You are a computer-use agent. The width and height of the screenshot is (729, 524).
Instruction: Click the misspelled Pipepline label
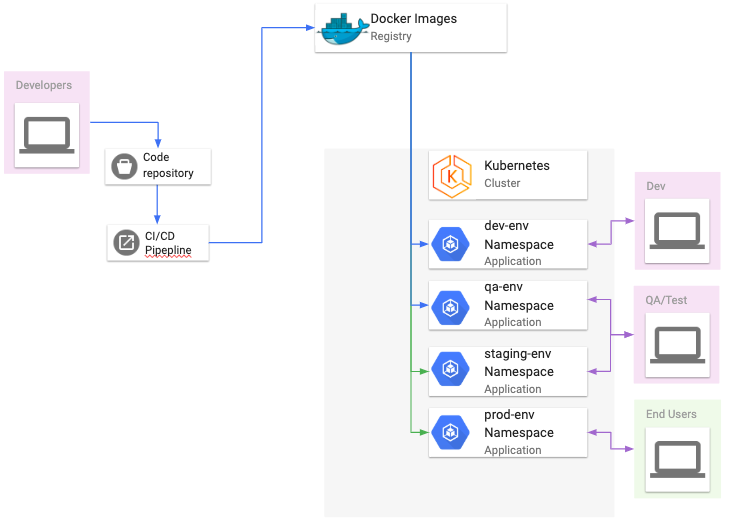click(x=168, y=250)
